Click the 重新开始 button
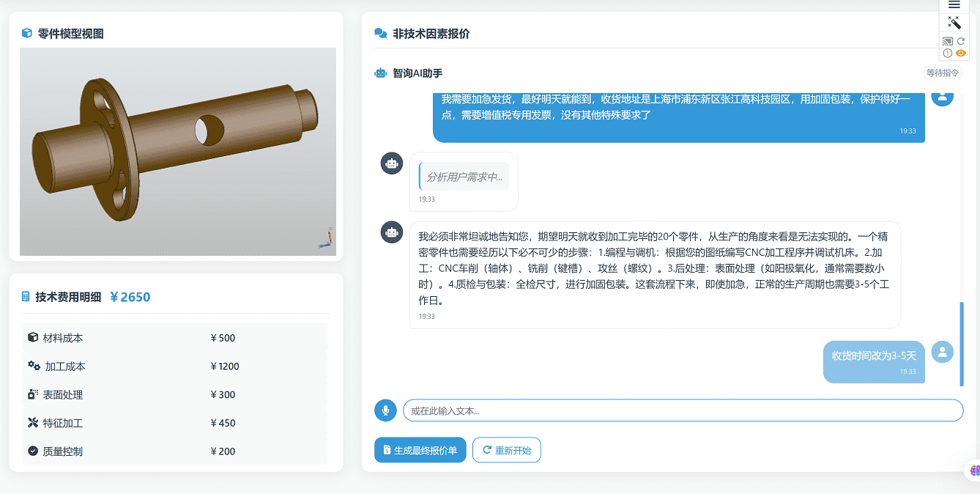Viewport: 980px width, 494px height. [x=507, y=450]
